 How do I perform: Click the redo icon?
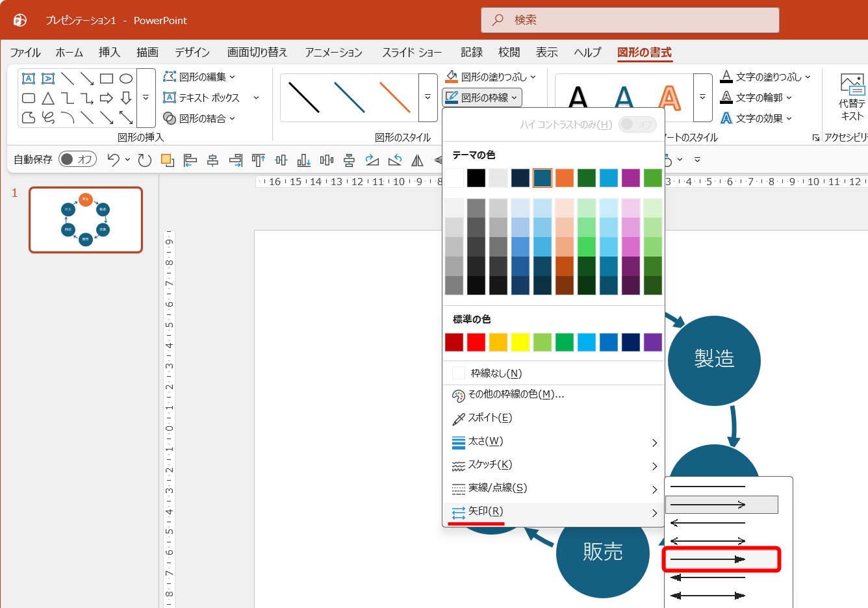145,160
